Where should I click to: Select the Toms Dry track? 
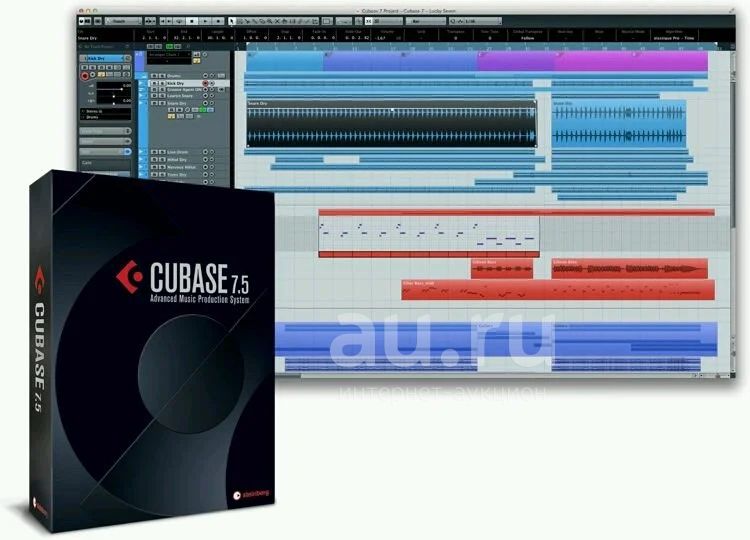point(177,175)
